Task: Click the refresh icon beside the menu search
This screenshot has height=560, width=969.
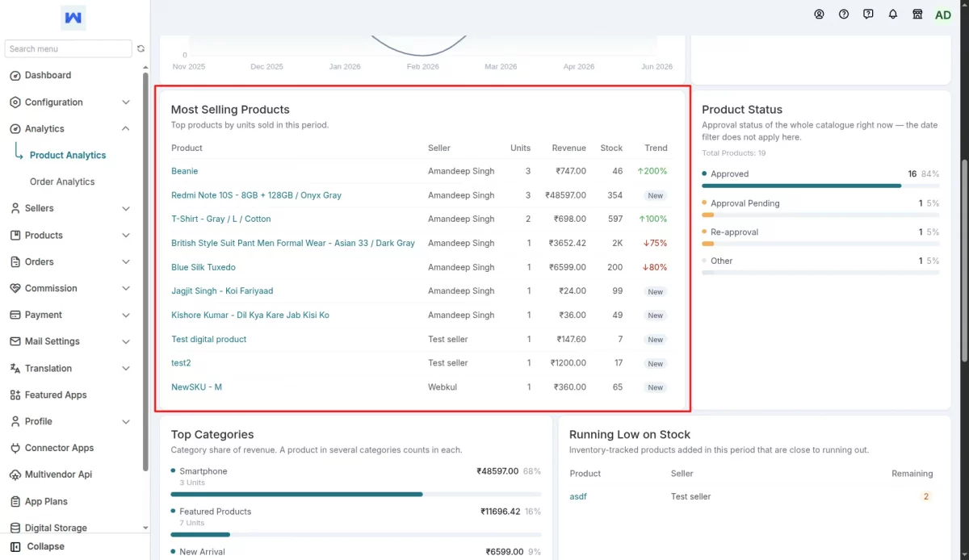Action: [141, 49]
